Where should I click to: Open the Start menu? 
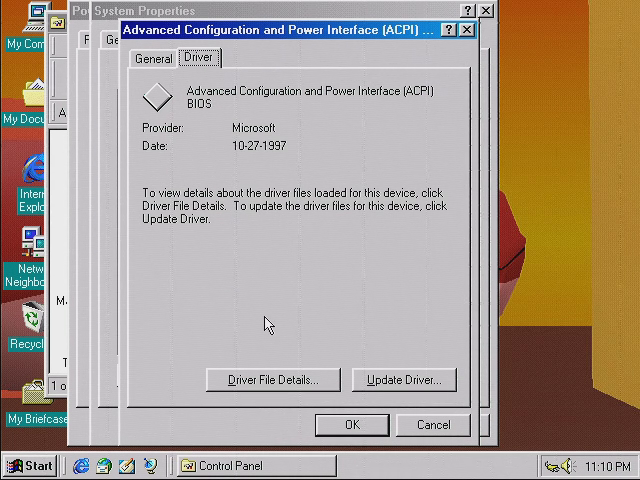[30, 466]
